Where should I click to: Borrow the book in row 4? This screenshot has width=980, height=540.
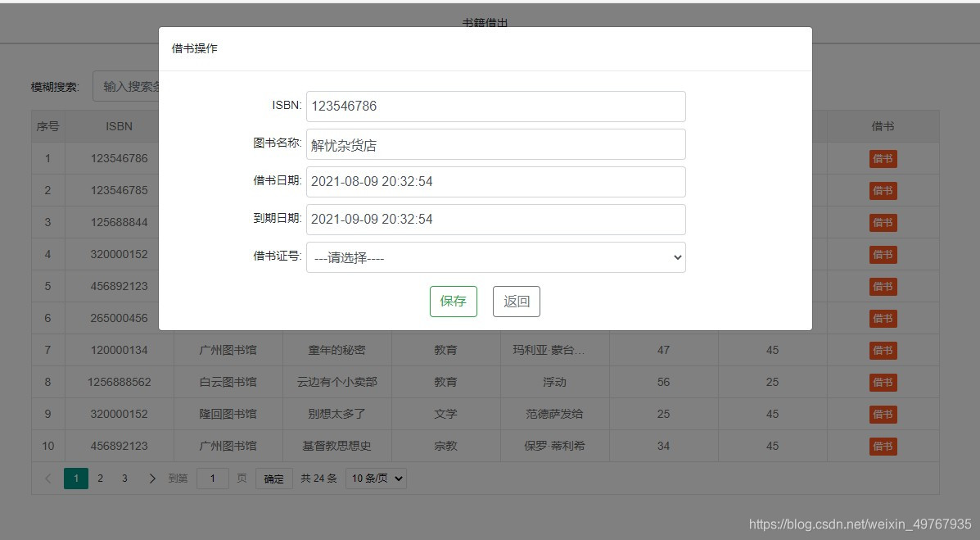point(883,255)
